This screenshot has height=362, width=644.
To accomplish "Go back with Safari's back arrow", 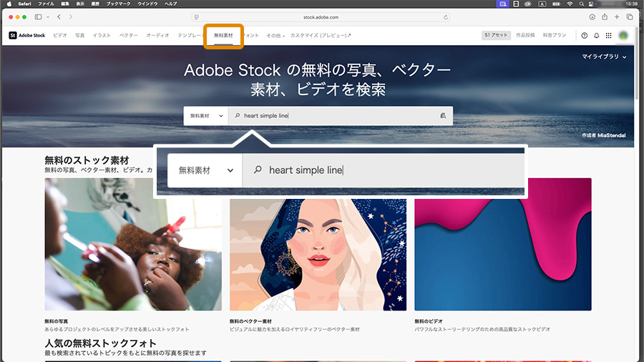I will click(x=59, y=17).
